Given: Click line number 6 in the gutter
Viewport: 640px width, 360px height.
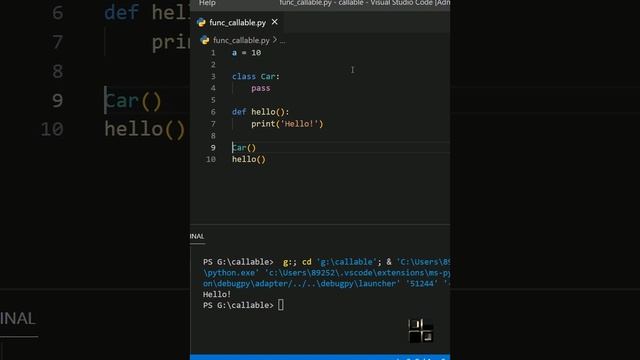Looking at the screenshot, I should pyautogui.click(x=213, y=112).
